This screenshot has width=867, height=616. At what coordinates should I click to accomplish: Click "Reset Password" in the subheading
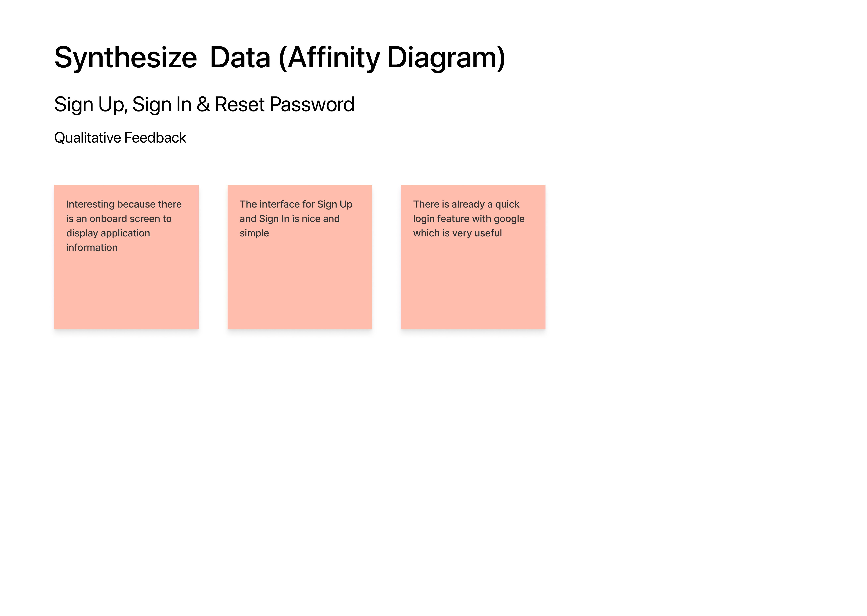coord(284,104)
